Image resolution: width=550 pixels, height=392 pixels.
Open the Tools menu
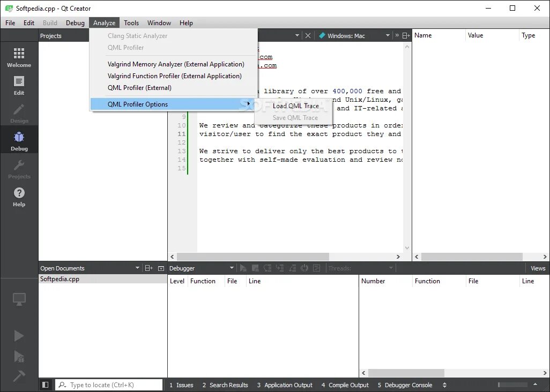coord(131,23)
